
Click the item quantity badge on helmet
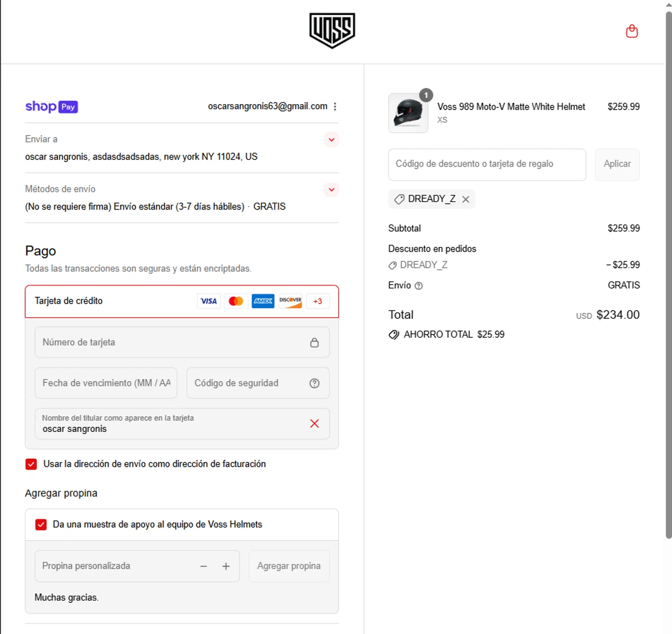click(426, 95)
